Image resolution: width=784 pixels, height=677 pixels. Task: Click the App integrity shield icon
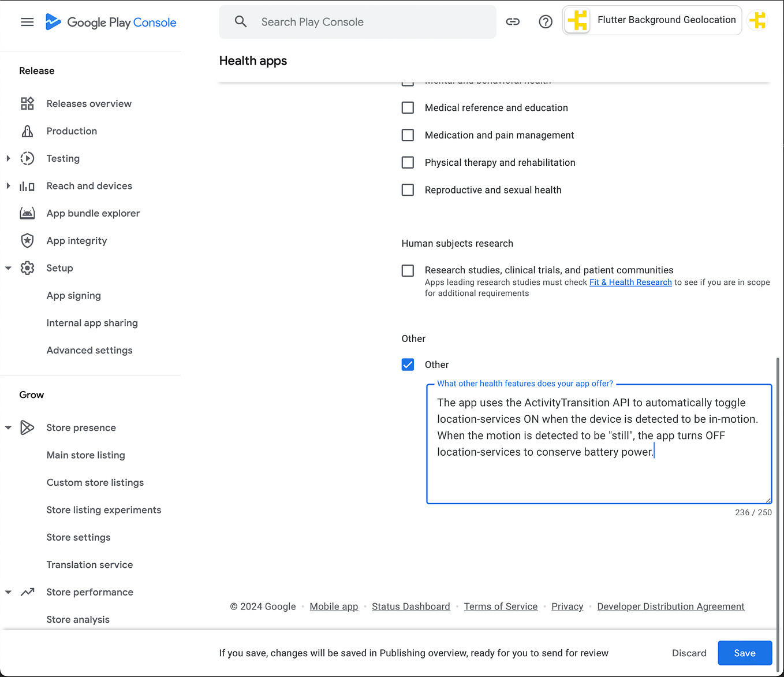(x=27, y=240)
